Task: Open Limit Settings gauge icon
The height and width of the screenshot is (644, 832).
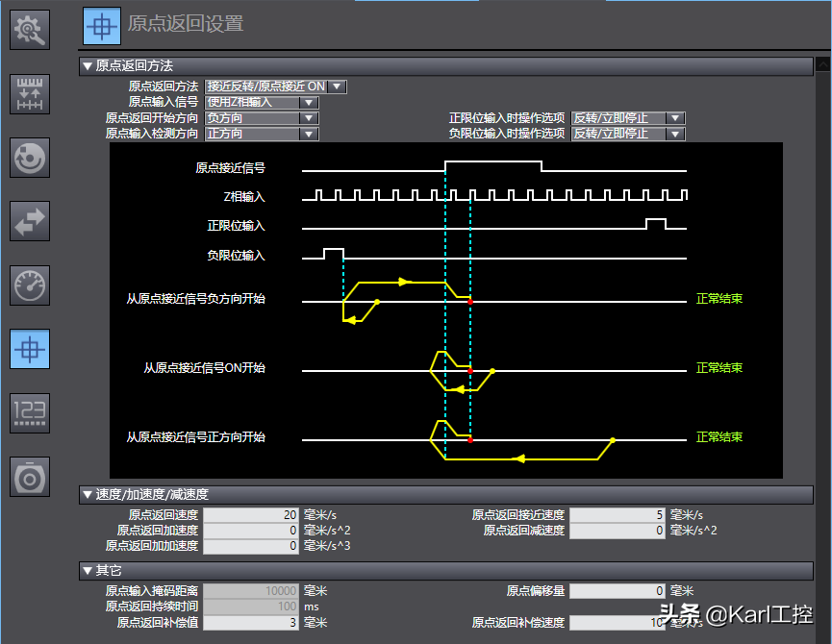Action: [30, 285]
